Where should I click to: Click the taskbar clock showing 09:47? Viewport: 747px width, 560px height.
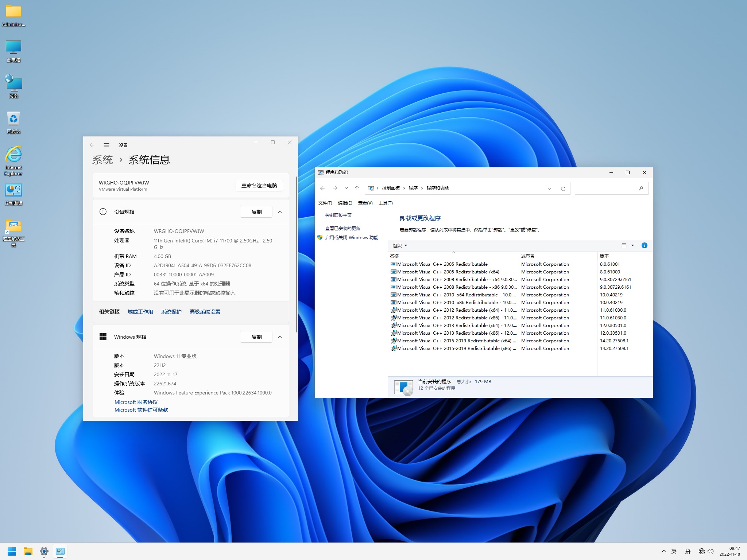[730, 551]
